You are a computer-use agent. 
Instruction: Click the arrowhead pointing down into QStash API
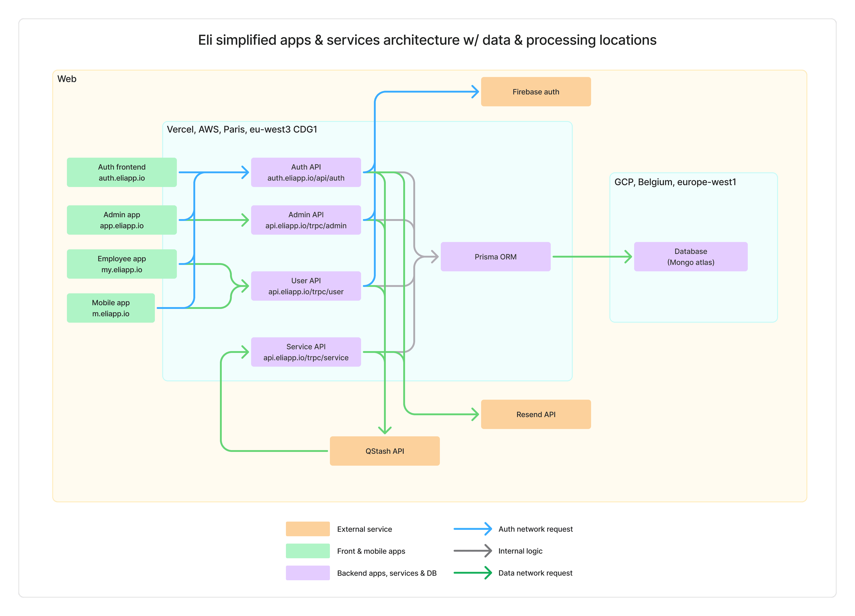[x=384, y=431]
